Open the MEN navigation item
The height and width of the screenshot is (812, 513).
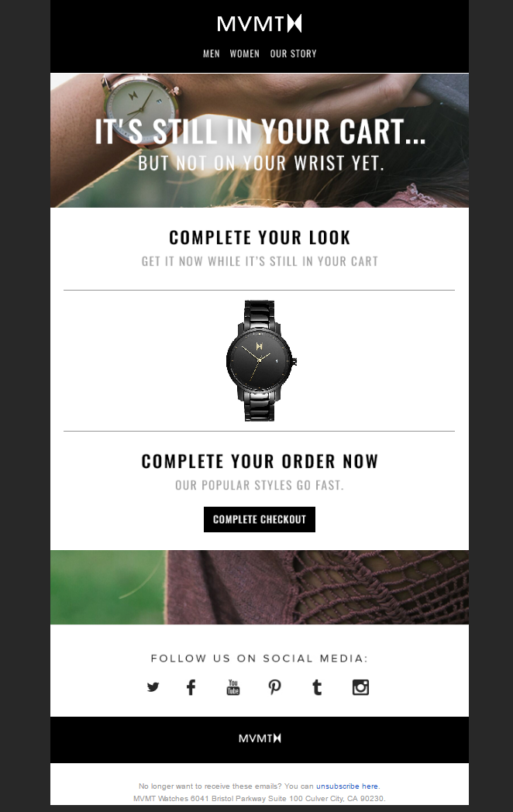point(212,54)
